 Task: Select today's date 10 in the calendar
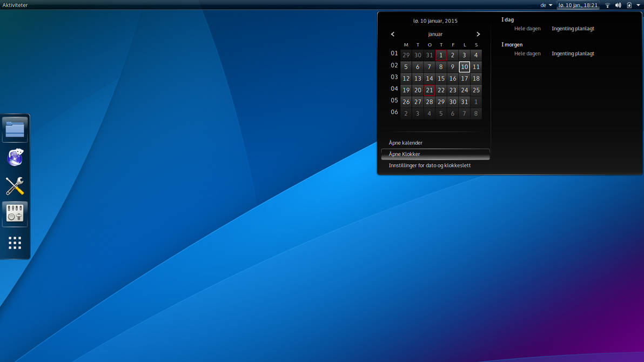tap(464, 66)
